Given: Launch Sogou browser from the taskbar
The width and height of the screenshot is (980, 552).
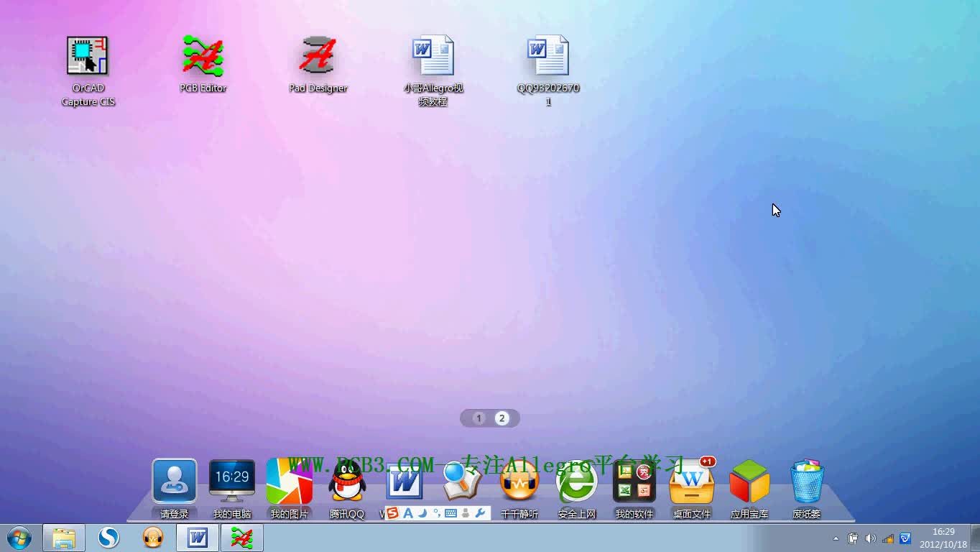Looking at the screenshot, I should tap(108, 538).
